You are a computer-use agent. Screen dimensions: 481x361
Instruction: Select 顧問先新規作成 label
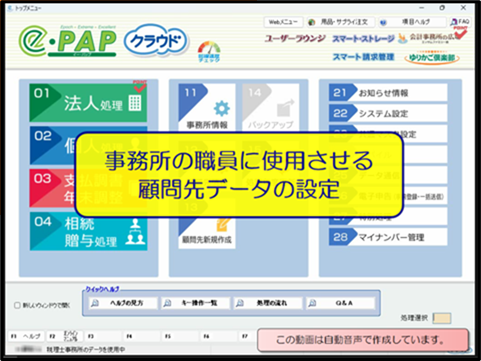click(x=207, y=240)
